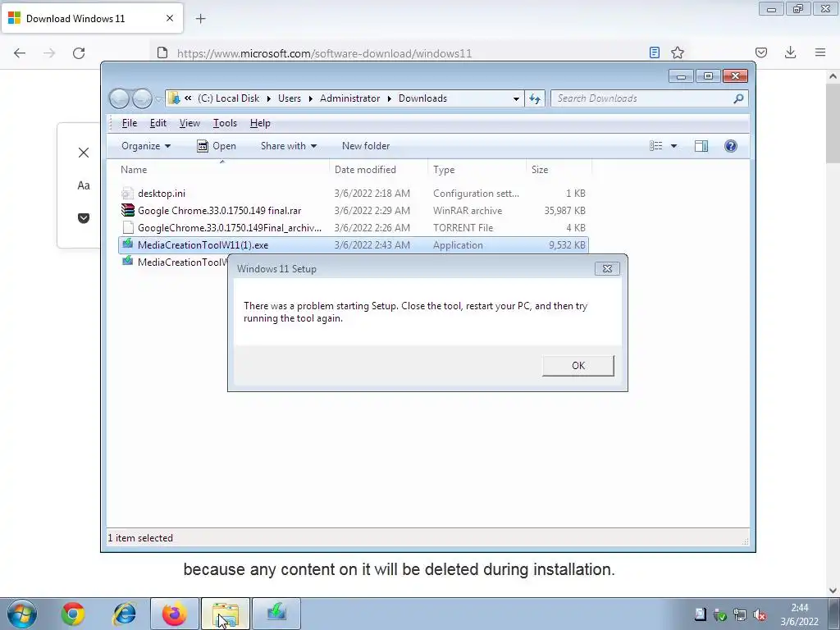Close the Download Windows 11 tab

tap(170, 18)
